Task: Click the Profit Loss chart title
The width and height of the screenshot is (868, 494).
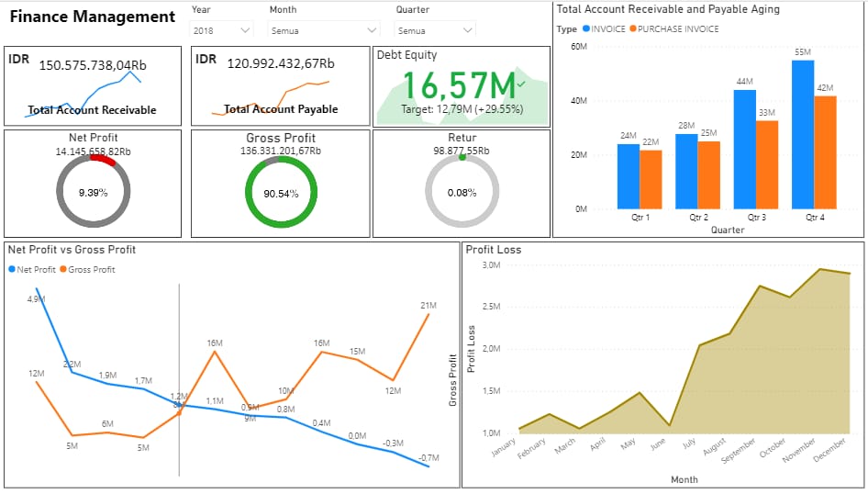Action: [x=493, y=250]
